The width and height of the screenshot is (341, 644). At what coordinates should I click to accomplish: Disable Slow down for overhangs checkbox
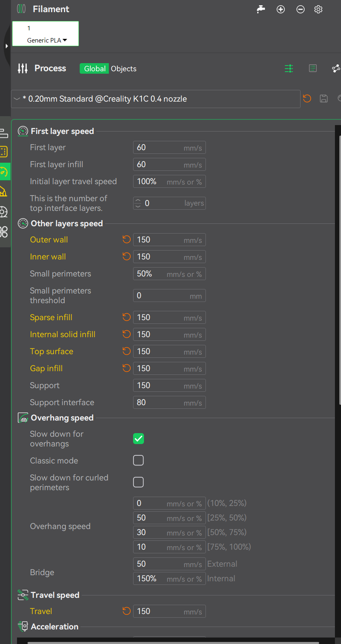pos(138,438)
